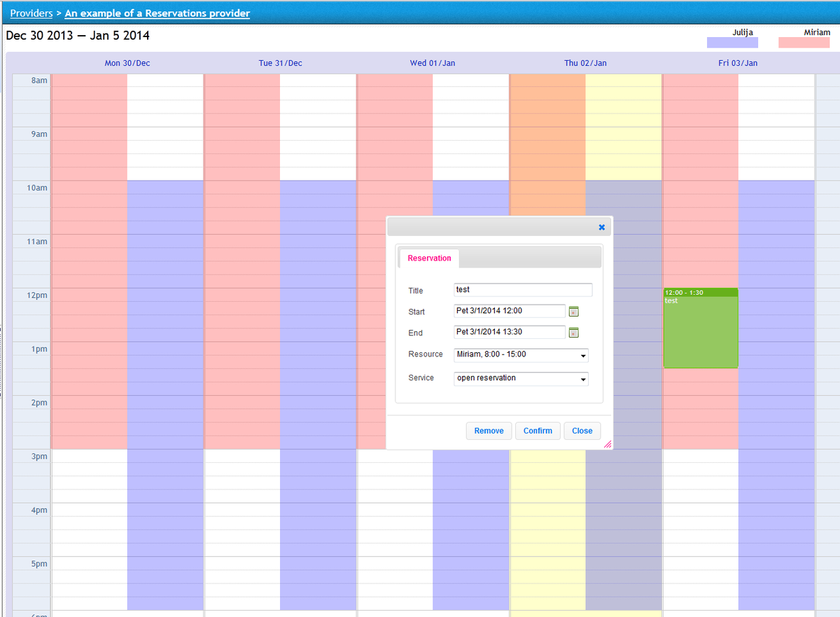Click the Wed 01/Jan column header
Image resolution: width=840 pixels, height=617 pixels.
click(x=433, y=63)
